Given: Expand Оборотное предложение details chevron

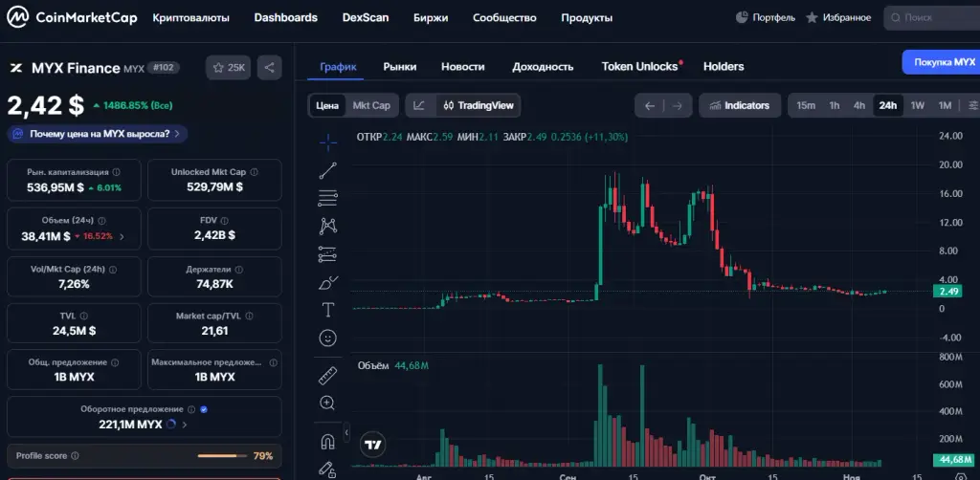Looking at the screenshot, I should coord(185,425).
